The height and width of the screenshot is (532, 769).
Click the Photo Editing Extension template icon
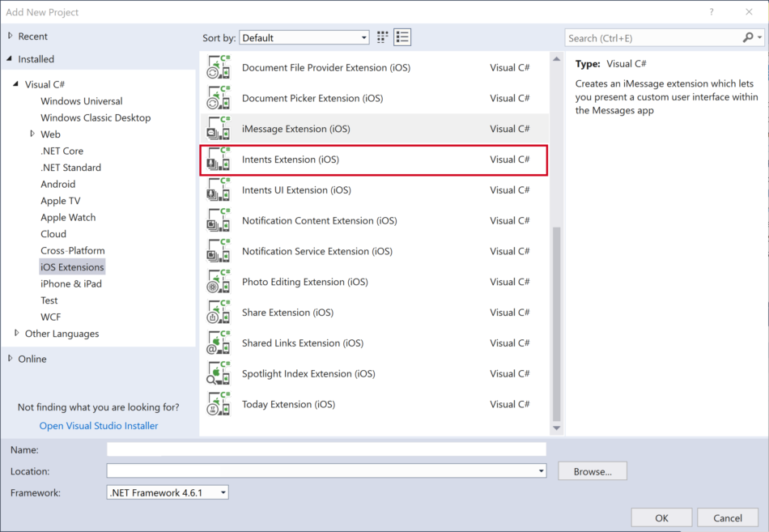pyautogui.click(x=219, y=282)
